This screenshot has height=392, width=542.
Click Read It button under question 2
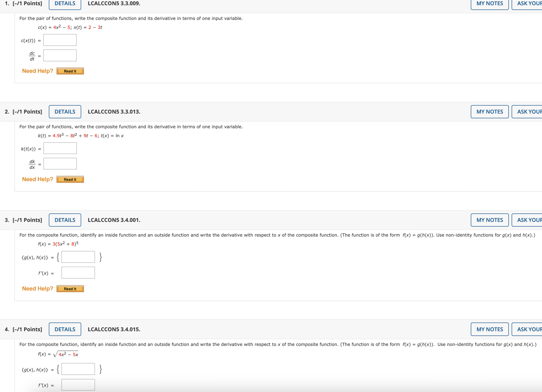70,180
